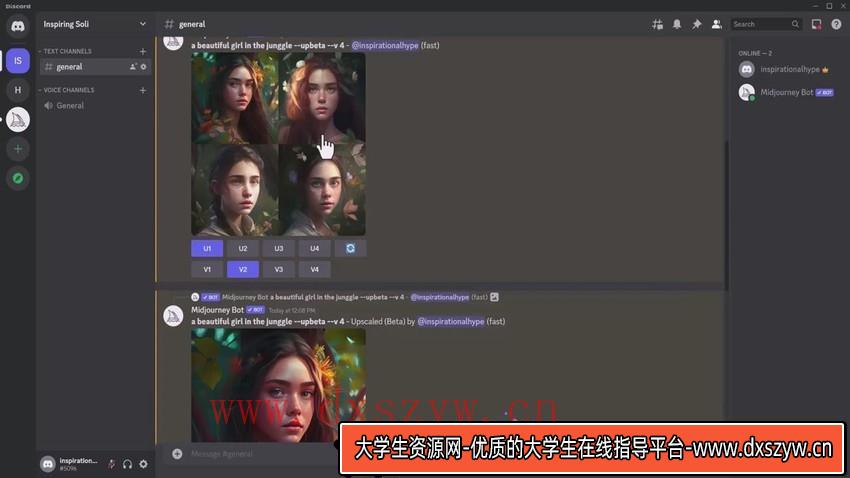Create a new voice channel plus icon
The image size is (850, 478).
pos(143,90)
